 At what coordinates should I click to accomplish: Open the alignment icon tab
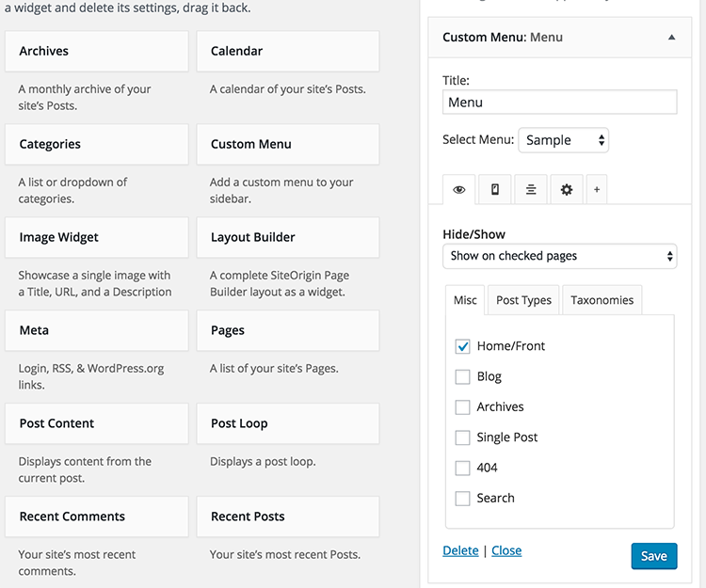(531, 189)
